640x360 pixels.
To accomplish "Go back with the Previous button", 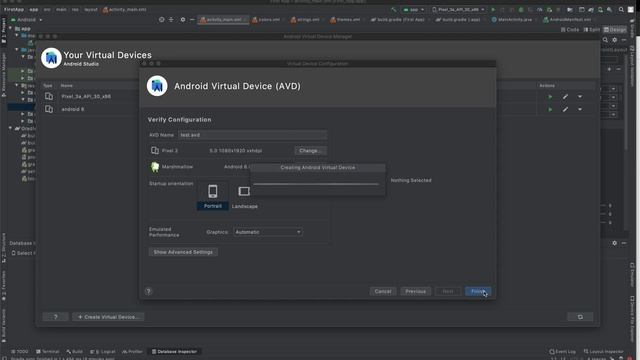I will 416,291.
